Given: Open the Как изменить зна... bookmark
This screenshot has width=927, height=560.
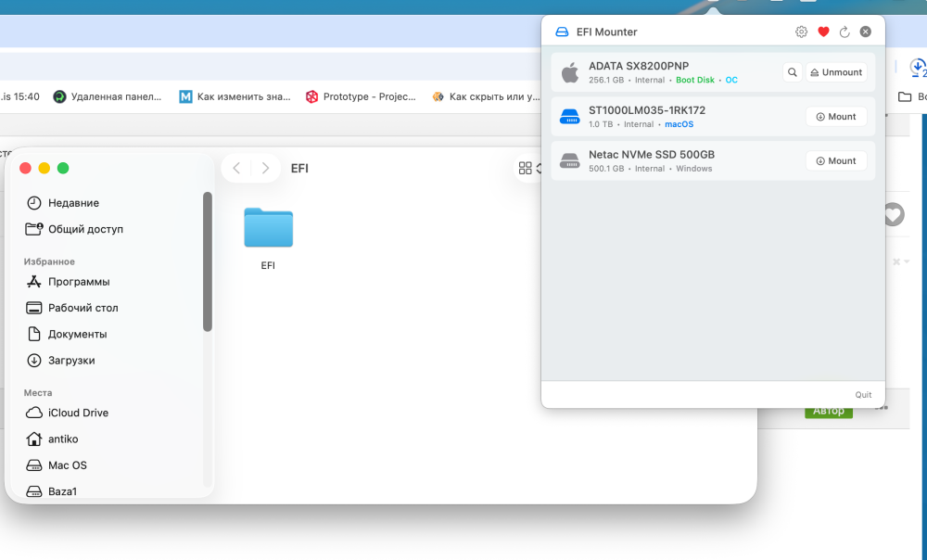Looking at the screenshot, I should coord(235,96).
